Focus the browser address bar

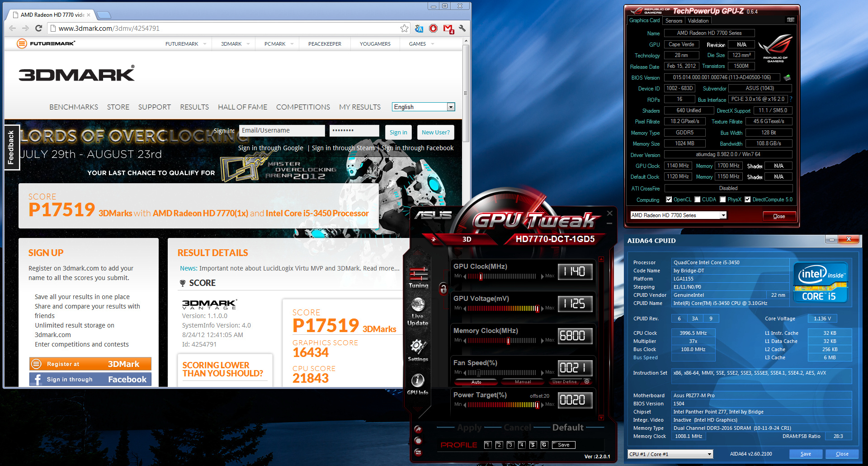229,29
